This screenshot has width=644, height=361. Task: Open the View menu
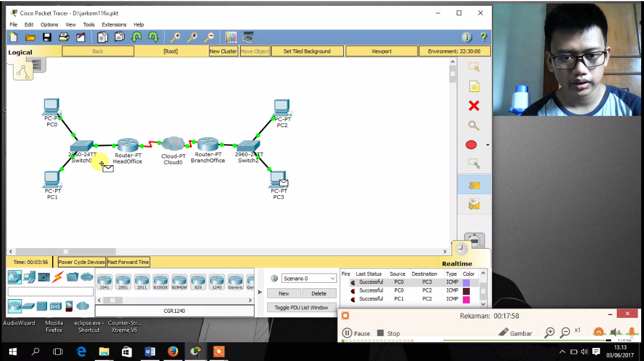point(71,24)
